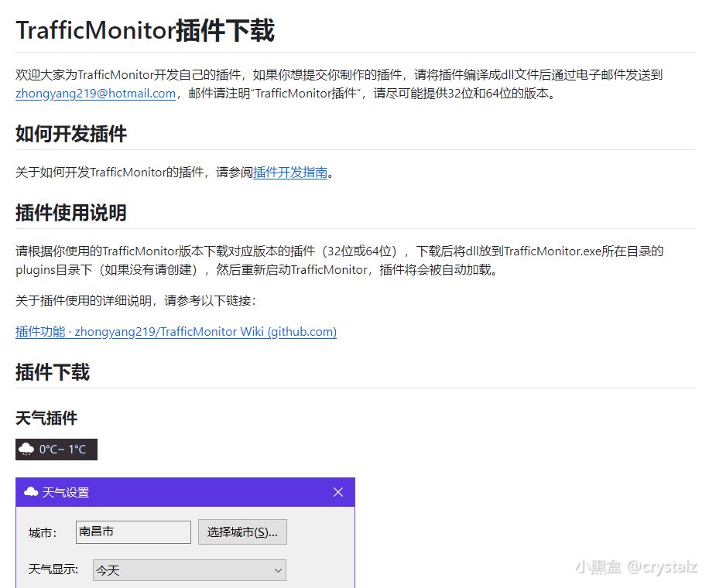
Task: Click the 插件使用说明 heading
Action: tap(71, 213)
